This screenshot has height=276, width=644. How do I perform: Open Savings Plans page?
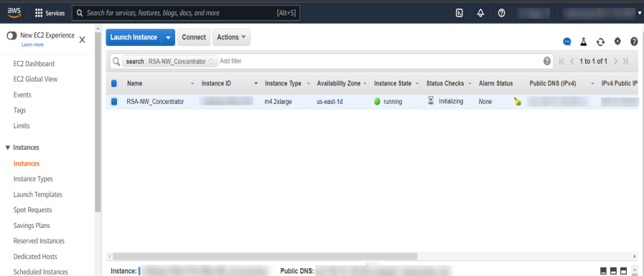(x=32, y=226)
